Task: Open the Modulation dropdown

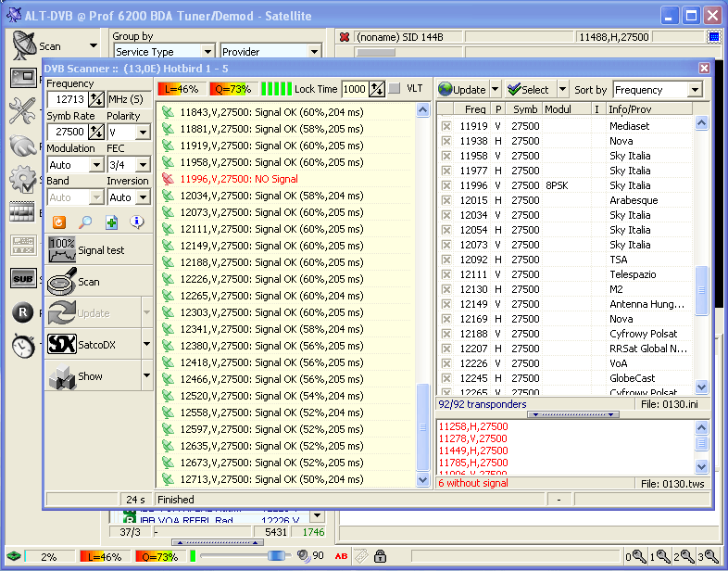Action: (96, 164)
